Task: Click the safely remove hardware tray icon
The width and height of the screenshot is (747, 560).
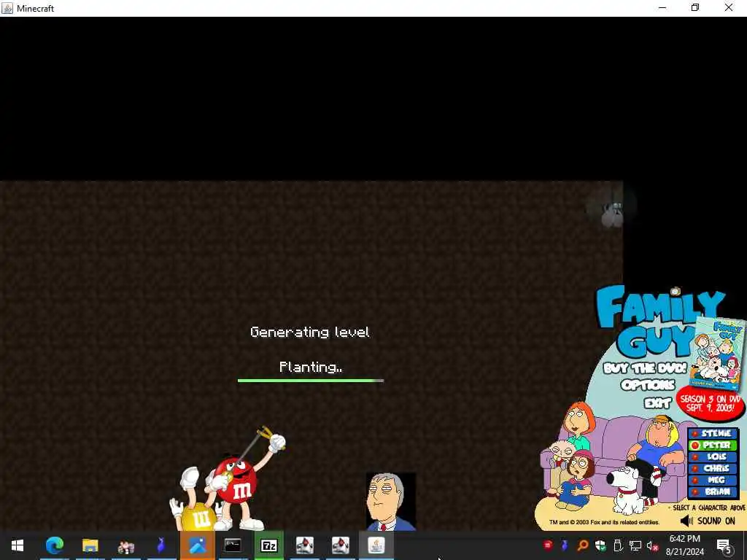Action: tap(618, 545)
